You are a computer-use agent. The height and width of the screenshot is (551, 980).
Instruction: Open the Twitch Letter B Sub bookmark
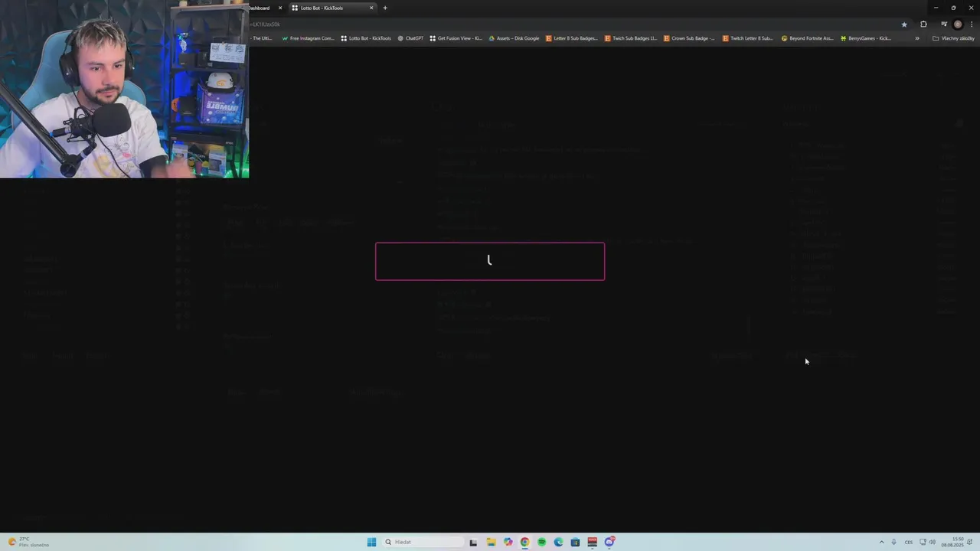click(748, 38)
